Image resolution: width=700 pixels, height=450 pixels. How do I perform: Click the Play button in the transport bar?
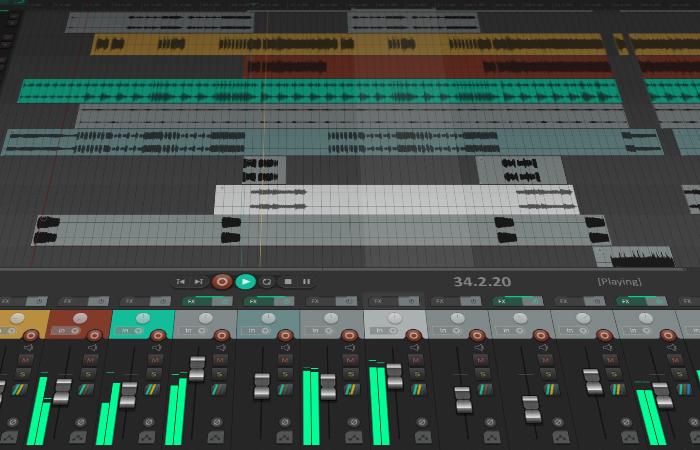[246, 282]
